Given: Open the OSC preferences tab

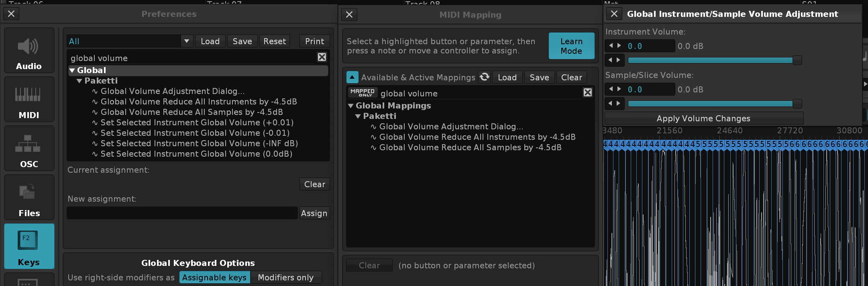Looking at the screenshot, I should click(x=29, y=149).
